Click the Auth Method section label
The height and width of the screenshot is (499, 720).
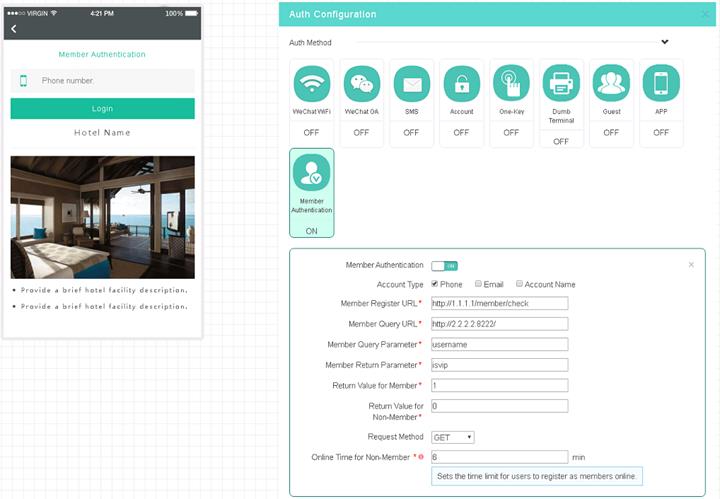pos(310,43)
